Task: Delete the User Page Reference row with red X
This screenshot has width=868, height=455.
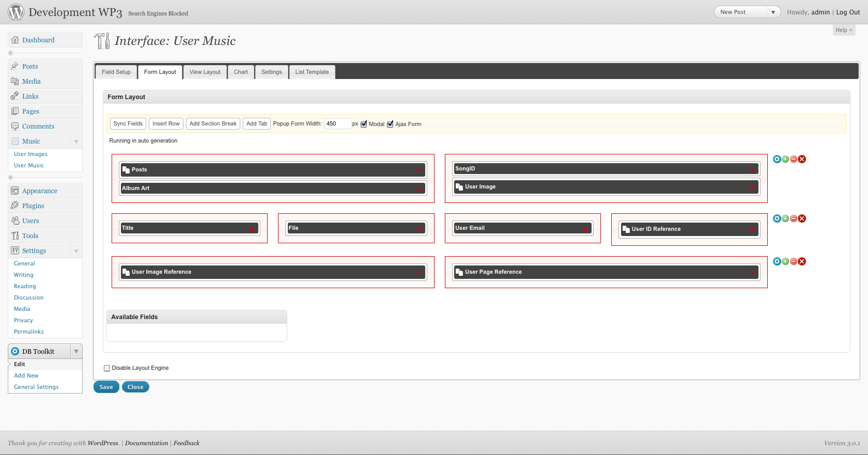Action: (802, 261)
